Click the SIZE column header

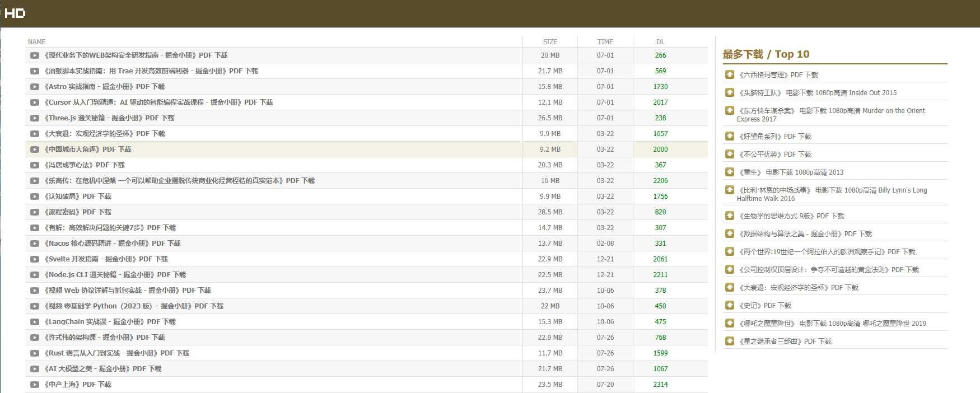(550, 42)
